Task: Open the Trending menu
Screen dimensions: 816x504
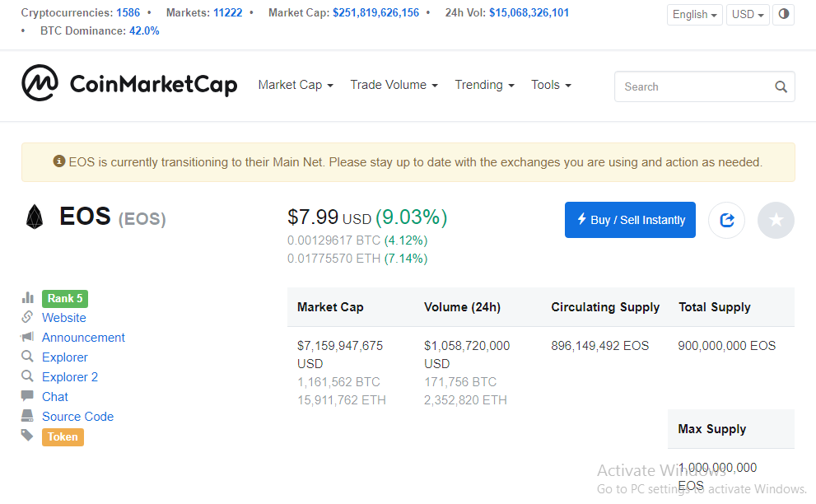Action: 484,85
